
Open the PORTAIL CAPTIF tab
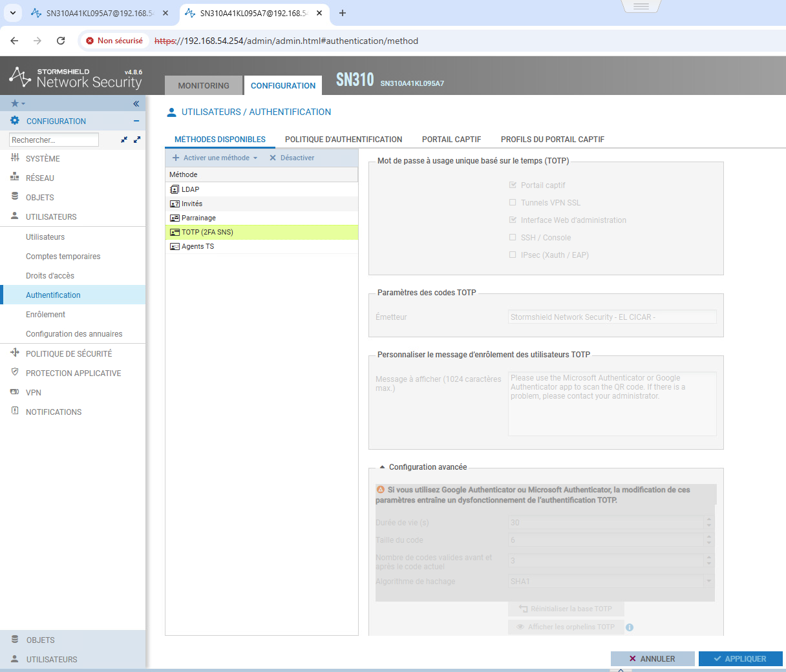point(451,139)
